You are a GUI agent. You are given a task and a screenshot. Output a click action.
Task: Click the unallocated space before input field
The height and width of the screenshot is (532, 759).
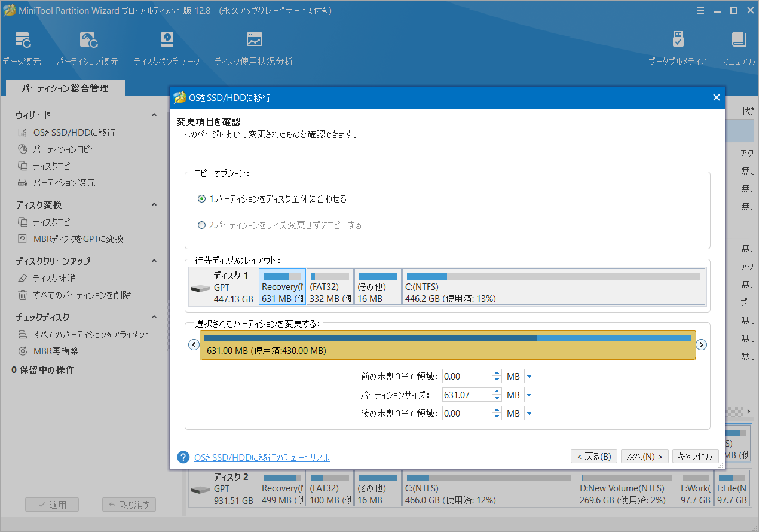pyautogui.click(x=467, y=377)
